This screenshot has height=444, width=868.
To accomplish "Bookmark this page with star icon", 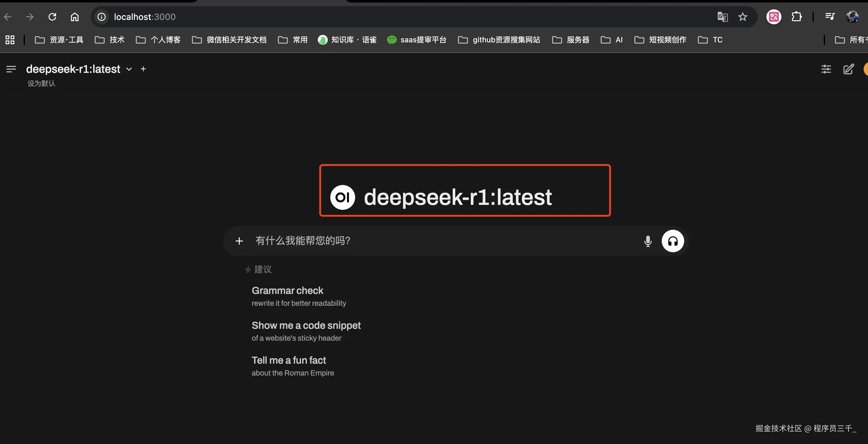I will point(743,17).
